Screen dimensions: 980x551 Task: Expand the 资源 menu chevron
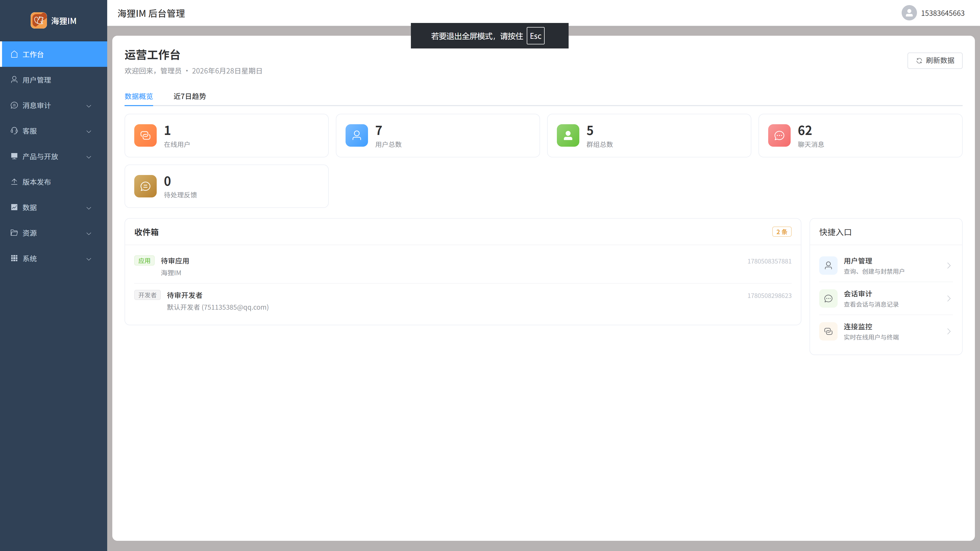89,233
